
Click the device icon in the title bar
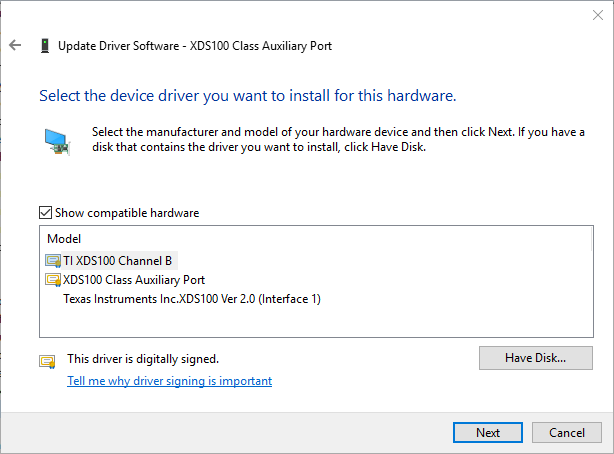(x=44, y=45)
